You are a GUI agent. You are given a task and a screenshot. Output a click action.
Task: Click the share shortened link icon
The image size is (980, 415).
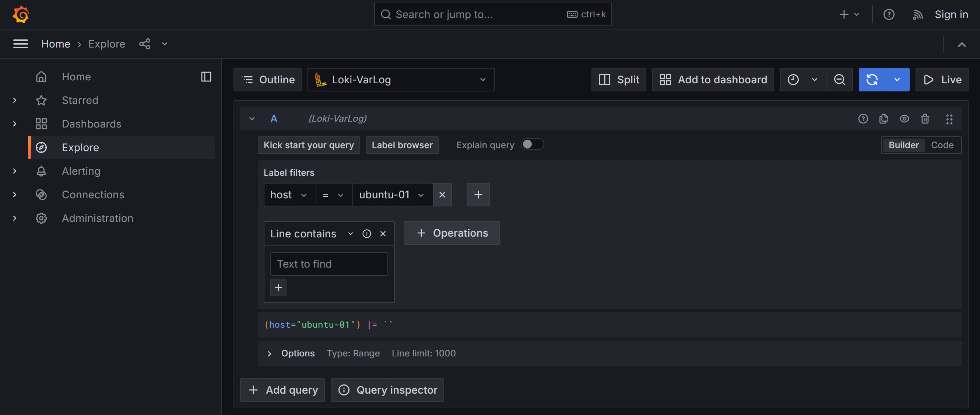(145, 44)
